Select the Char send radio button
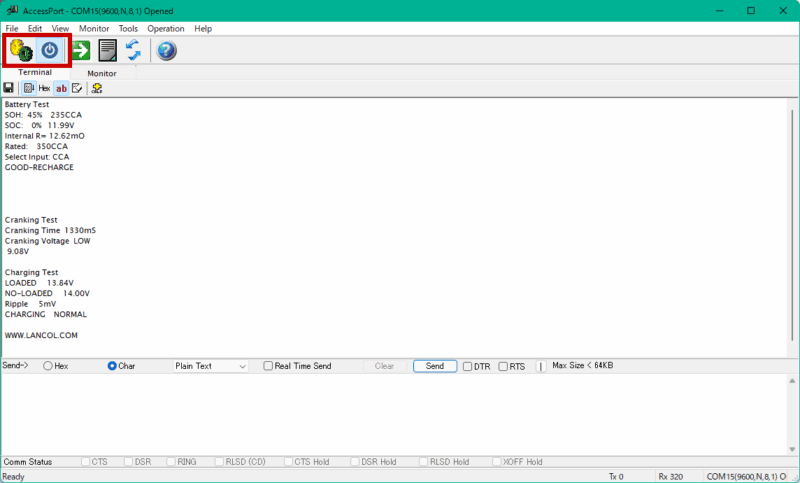 [112, 366]
